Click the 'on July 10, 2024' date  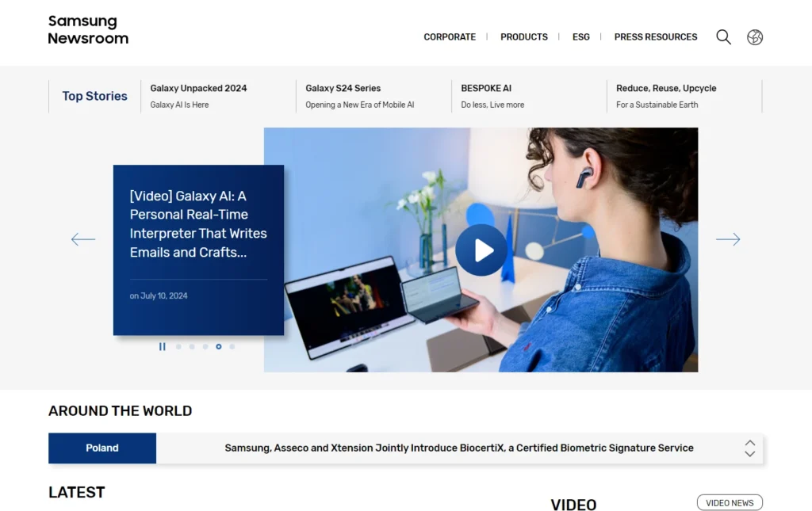159,296
